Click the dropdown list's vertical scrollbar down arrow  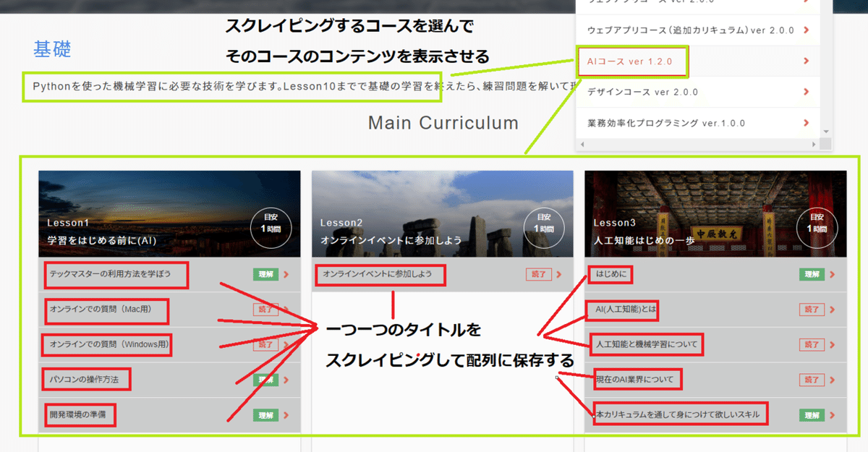click(x=825, y=132)
